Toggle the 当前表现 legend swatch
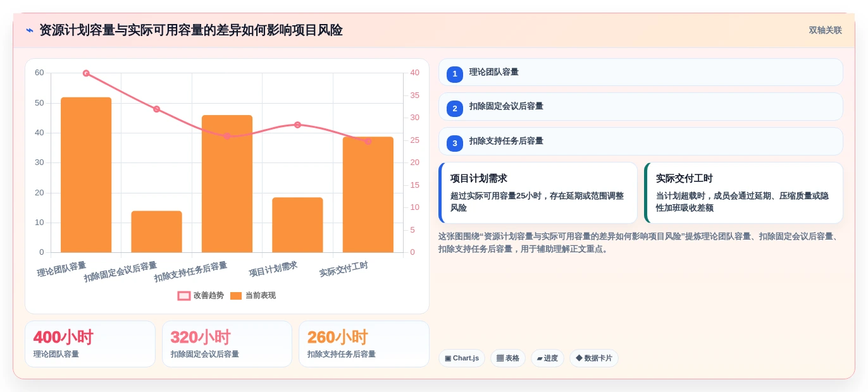Screen dimensions: 868x392 click(x=236, y=296)
